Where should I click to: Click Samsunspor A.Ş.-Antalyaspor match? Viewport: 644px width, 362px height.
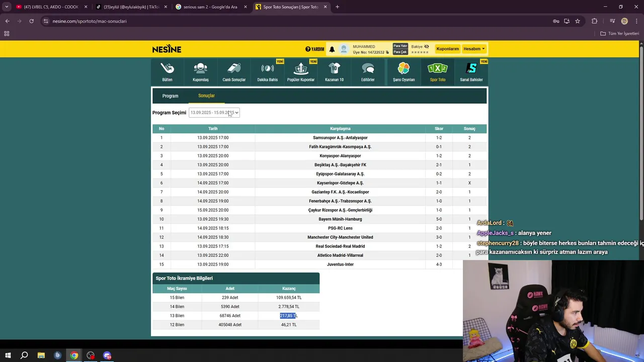point(340,138)
